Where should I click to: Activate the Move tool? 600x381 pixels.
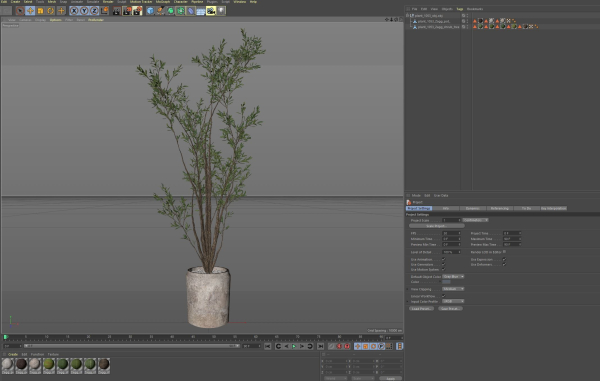(30, 11)
